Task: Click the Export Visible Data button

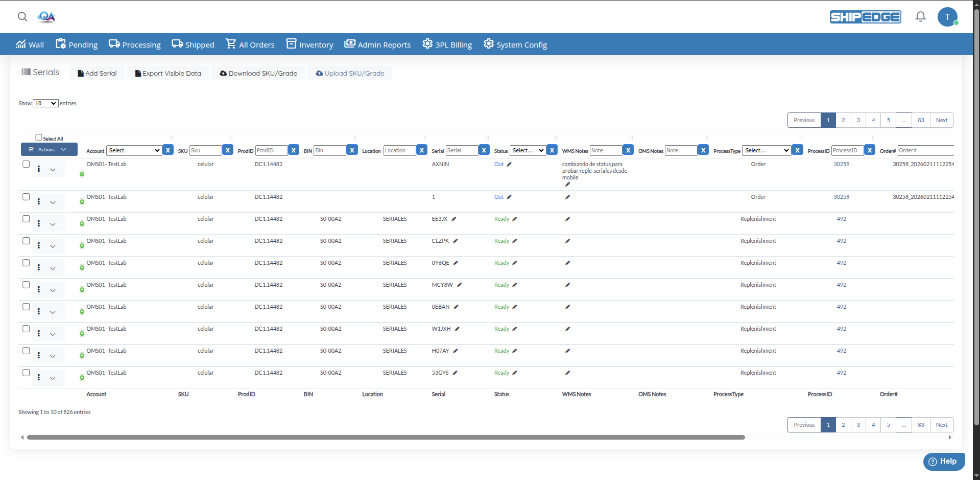Action: tap(168, 73)
